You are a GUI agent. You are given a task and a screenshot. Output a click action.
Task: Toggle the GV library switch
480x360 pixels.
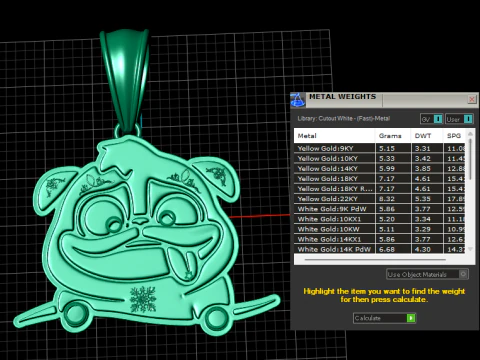[x=432, y=119]
